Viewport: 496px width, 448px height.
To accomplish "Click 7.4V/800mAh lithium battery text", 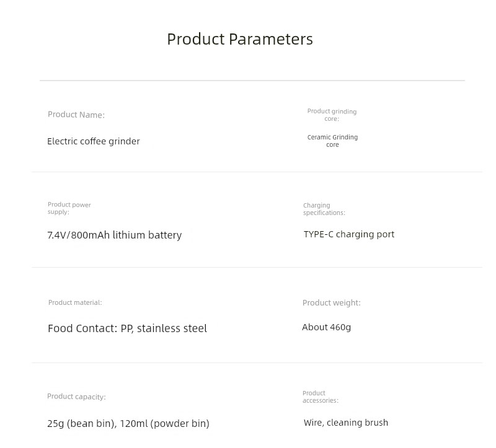I will (115, 235).
